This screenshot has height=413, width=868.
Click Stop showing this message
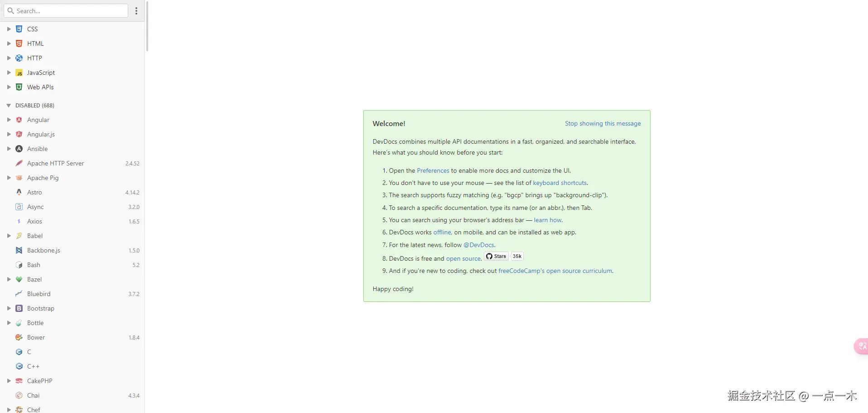(603, 123)
